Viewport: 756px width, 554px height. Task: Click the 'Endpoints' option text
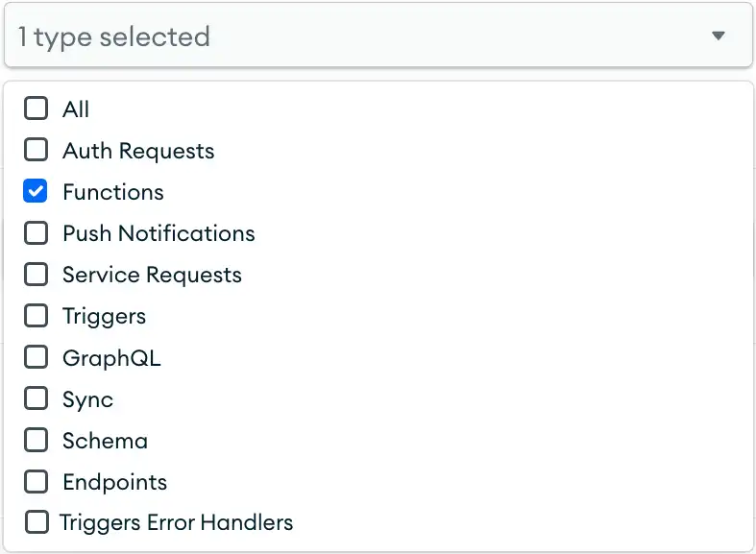pyautogui.click(x=114, y=482)
